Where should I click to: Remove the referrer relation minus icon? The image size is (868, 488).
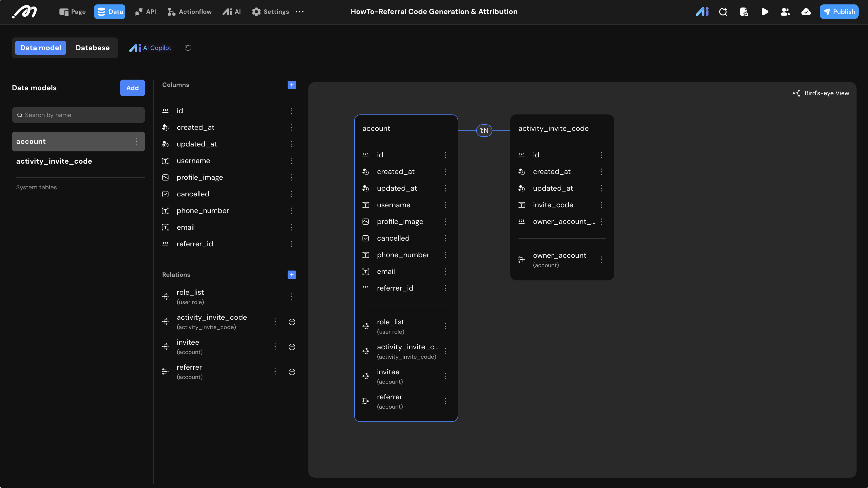292,372
